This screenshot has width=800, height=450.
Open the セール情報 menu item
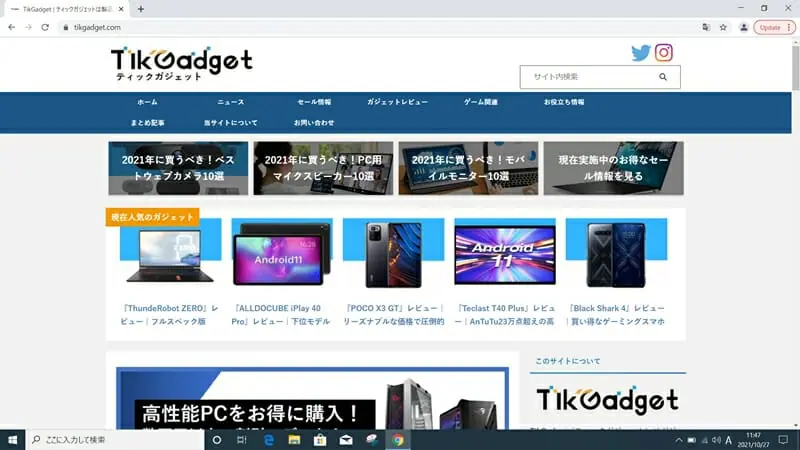[314, 102]
